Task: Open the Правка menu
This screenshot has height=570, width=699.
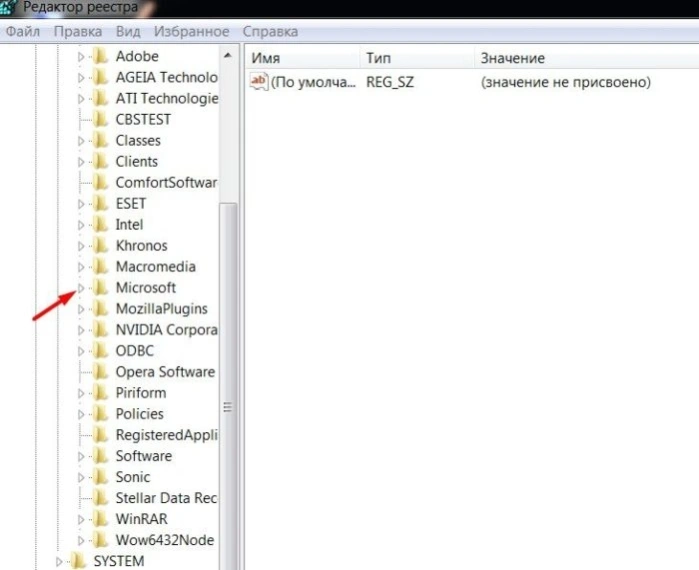Action: pyautogui.click(x=78, y=32)
